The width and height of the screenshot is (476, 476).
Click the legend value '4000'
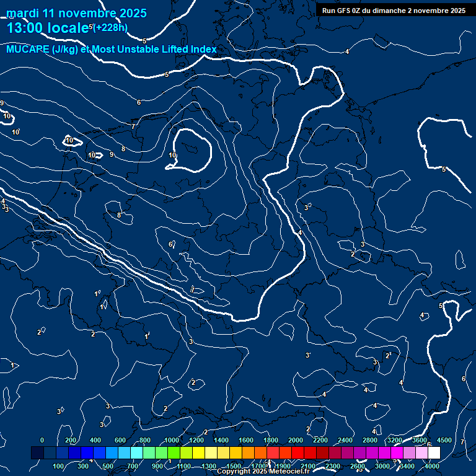432,466
